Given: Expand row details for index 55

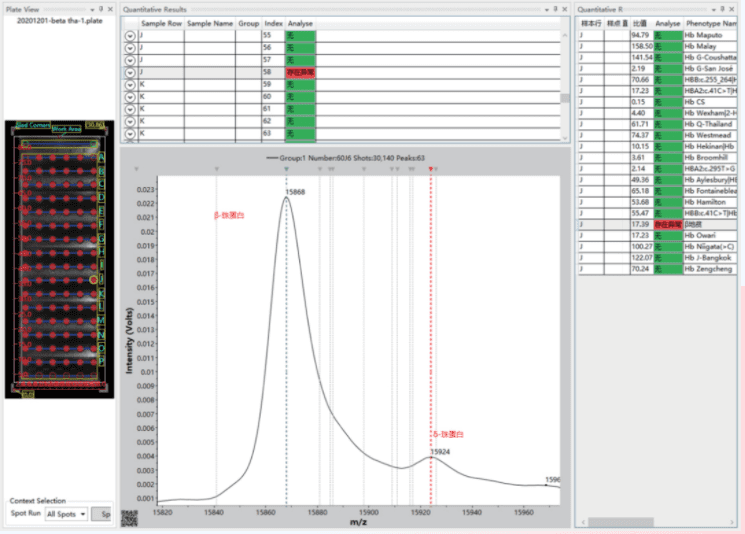Looking at the screenshot, I should pos(130,35).
